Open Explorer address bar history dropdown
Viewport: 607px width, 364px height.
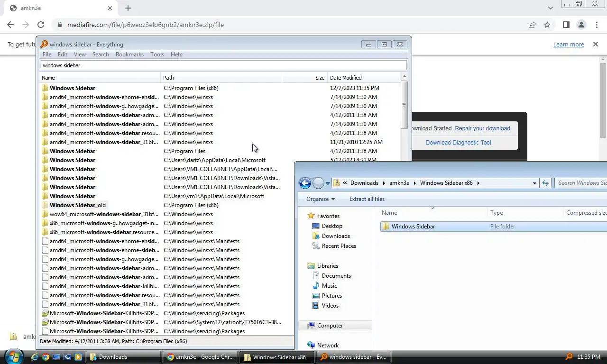(534, 183)
